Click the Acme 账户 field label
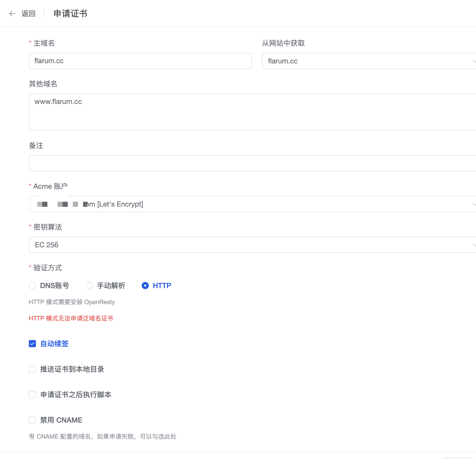Image resolution: width=476 pixels, height=459 pixels. (x=50, y=186)
